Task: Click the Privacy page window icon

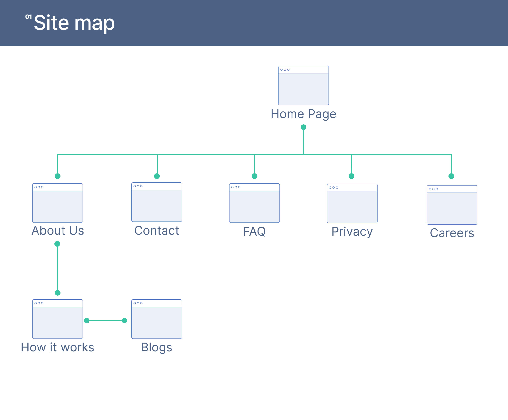Action: click(352, 204)
